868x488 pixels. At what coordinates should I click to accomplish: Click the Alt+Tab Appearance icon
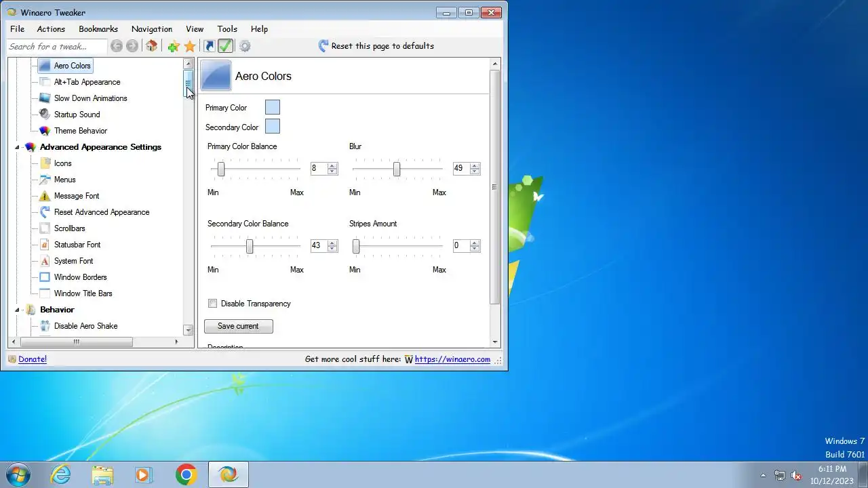coord(44,82)
